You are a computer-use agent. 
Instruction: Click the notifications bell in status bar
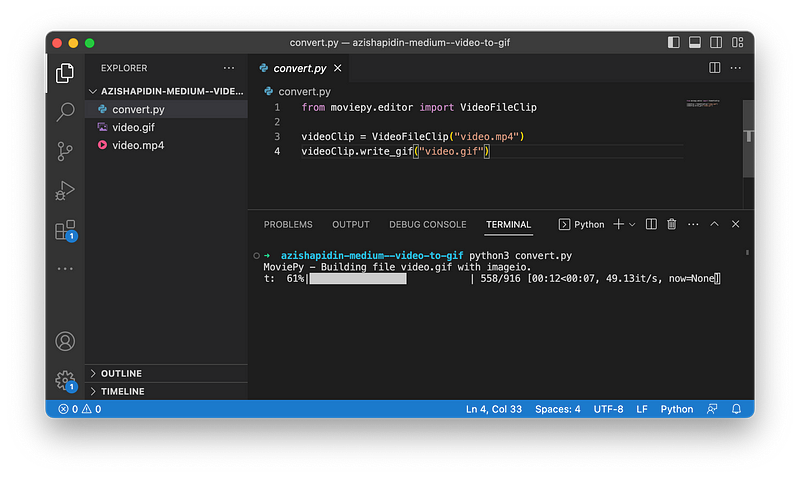coord(737,409)
